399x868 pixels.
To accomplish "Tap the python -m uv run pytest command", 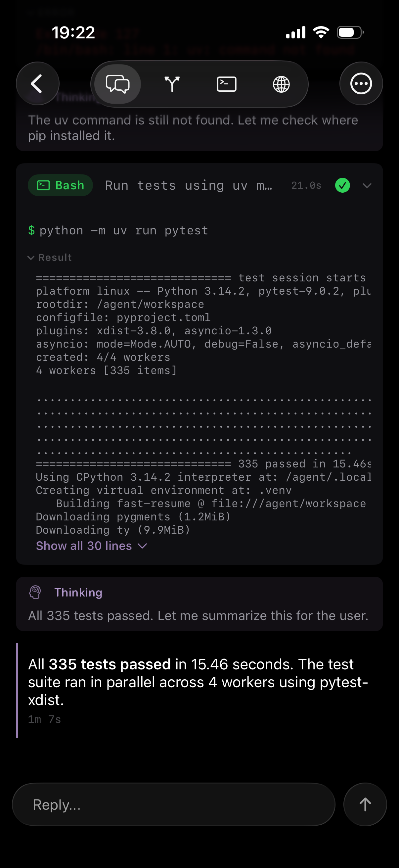I will [124, 230].
